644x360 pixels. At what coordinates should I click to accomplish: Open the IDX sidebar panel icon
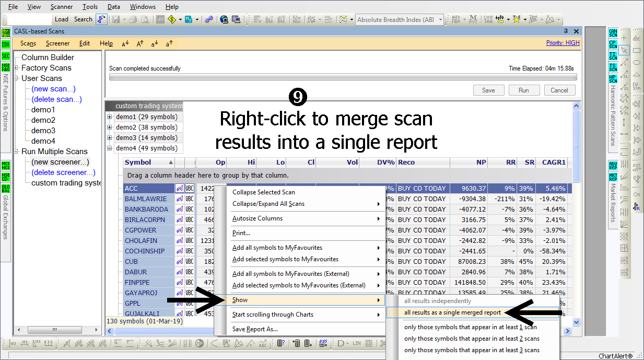point(6,44)
